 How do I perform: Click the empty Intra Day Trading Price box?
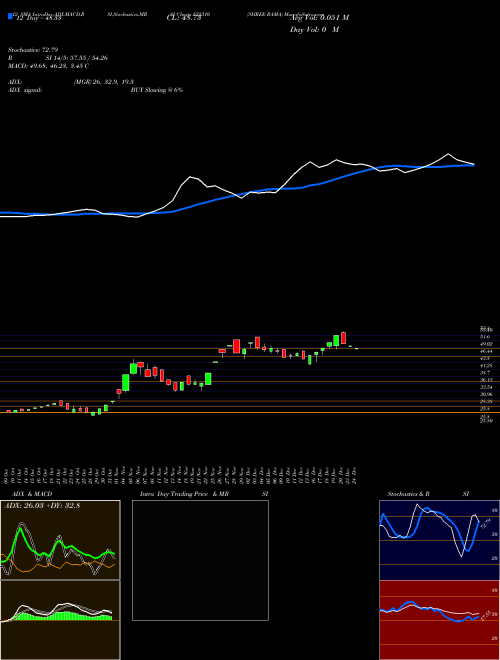[200, 560]
